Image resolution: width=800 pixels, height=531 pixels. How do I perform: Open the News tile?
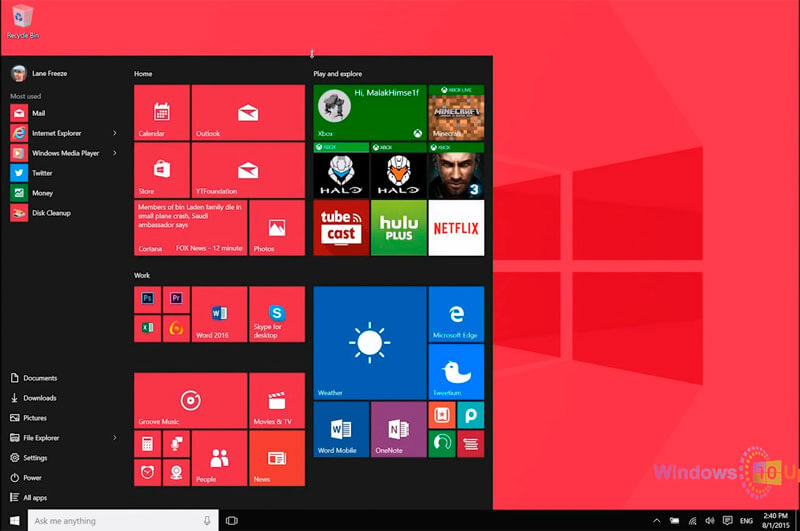pyautogui.click(x=277, y=458)
